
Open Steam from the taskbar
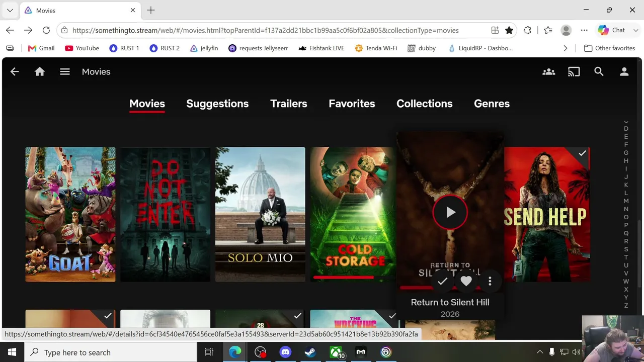(310, 352)
